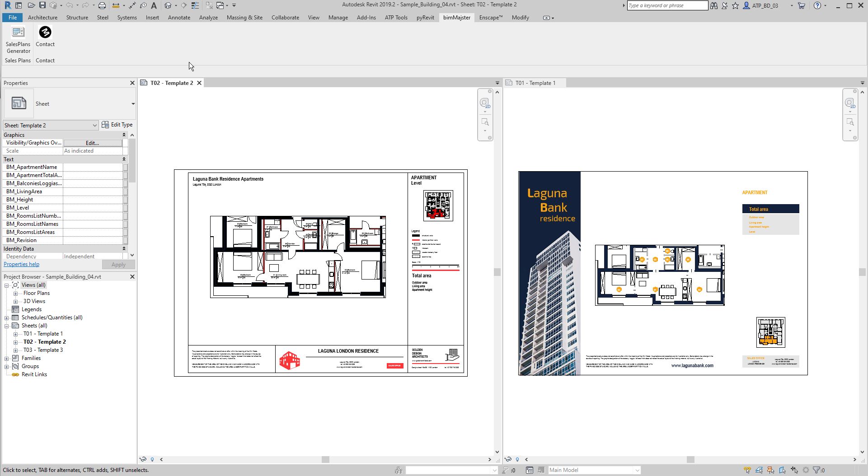Open the Properties help link
Image resolution: width=868 pixels, height=476 pixels.
[x=21, y=265]
